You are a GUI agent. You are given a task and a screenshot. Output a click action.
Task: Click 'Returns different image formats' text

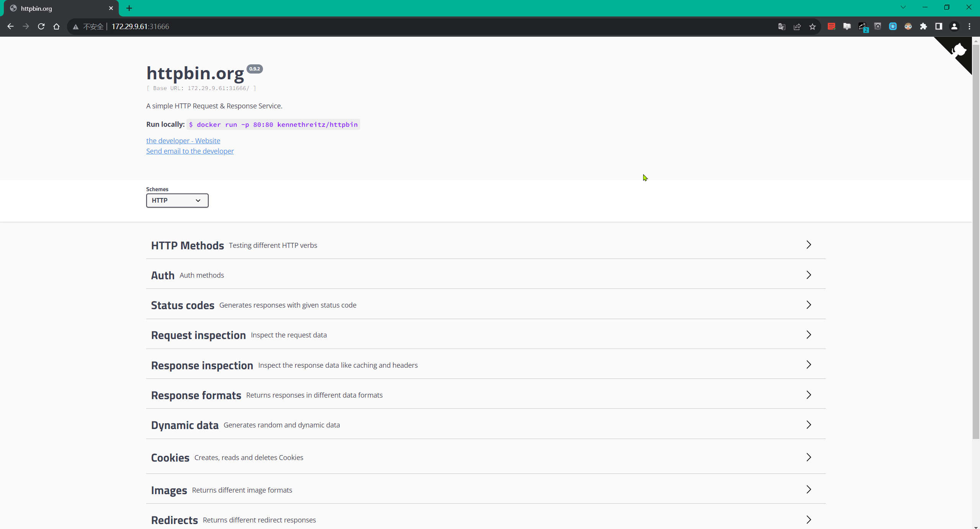click(x=242, y=490)
